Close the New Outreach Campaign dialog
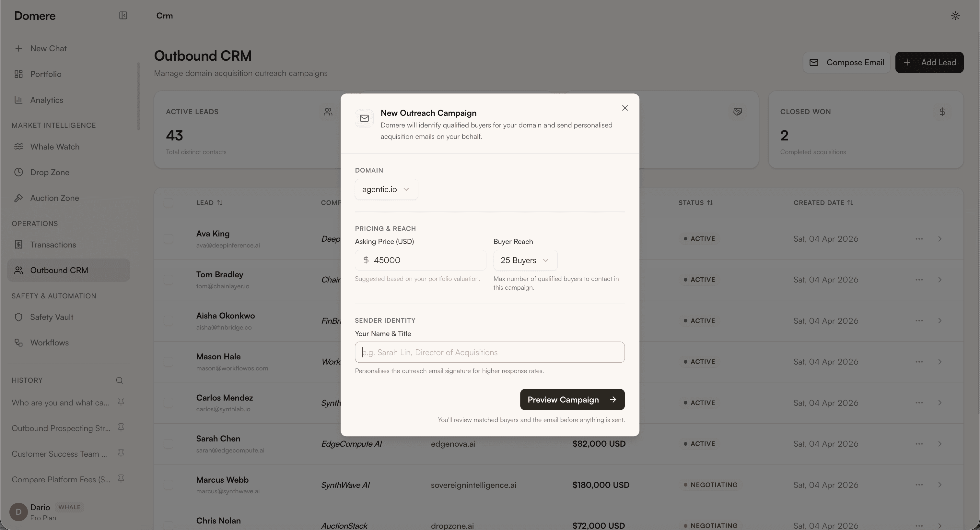Screen dimensions: 980x530 click(x=625, y=108)
